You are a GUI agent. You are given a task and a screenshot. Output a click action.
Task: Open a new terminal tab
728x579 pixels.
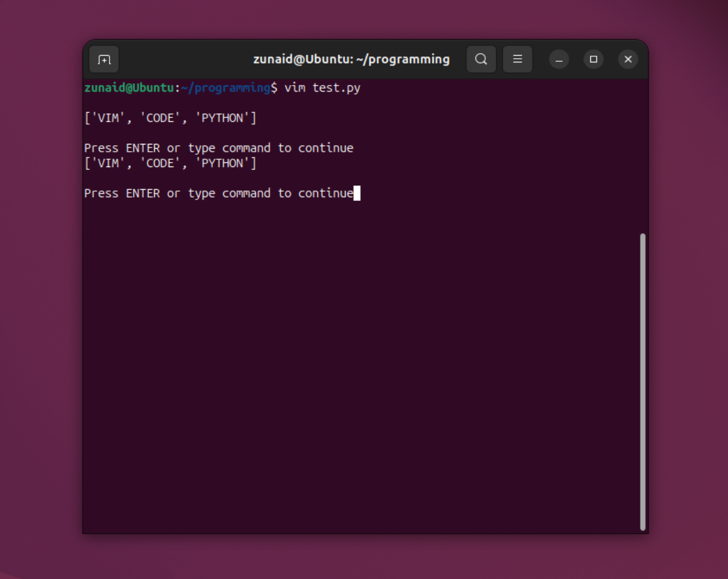point(104,59)
